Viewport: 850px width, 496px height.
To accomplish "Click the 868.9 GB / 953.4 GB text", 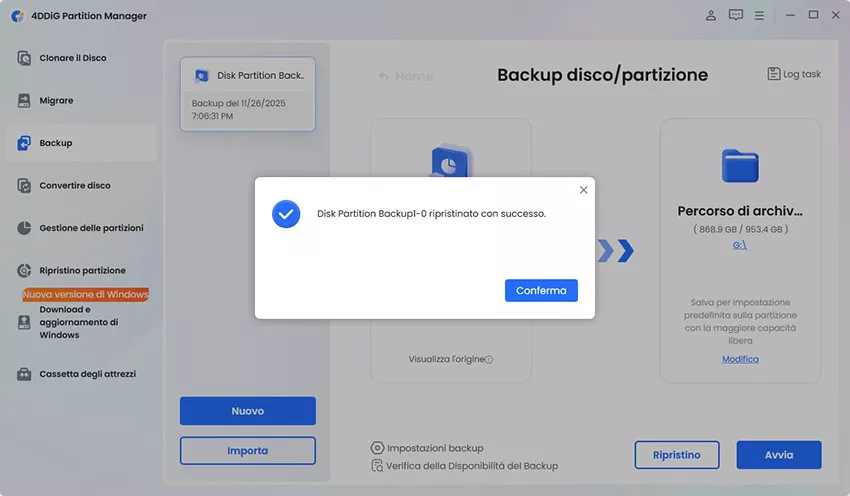I will click(x=740, y=229).
